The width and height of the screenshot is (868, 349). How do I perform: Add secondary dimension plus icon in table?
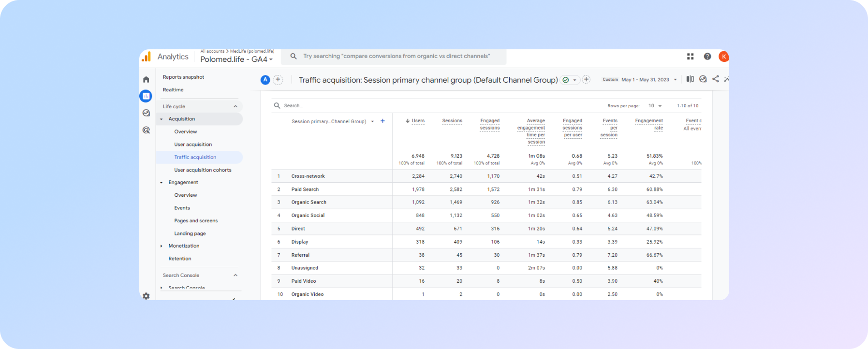(x=383, y=121)
